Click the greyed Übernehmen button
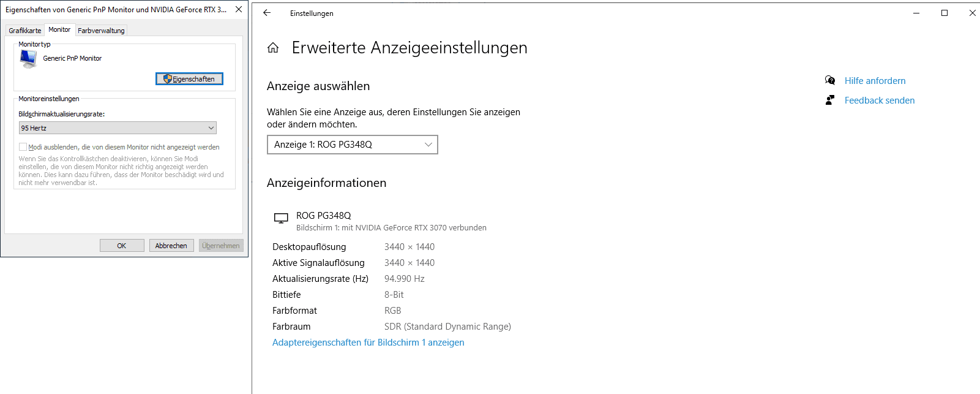The height and width of the screenshot is (394, 980). [221, 246]
